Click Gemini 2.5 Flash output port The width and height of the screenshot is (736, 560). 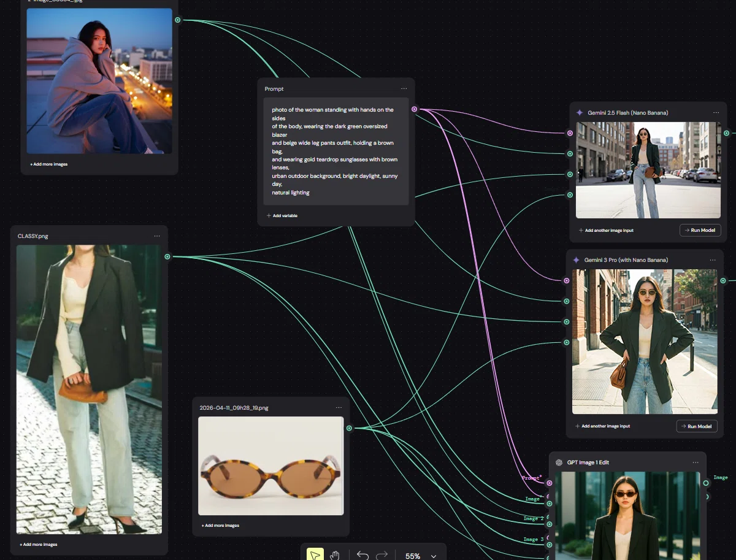point(727,133)
